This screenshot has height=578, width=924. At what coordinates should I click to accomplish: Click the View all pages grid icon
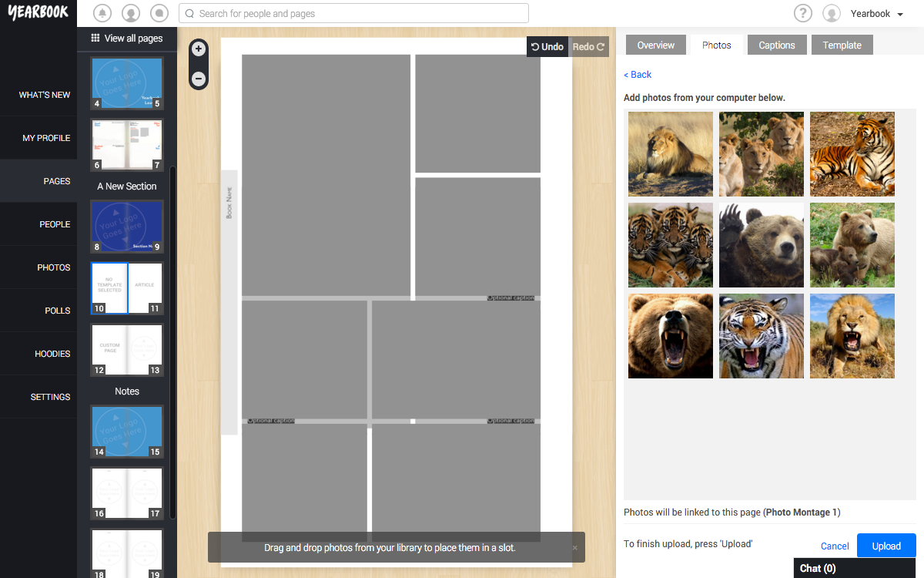coord(95,38)
